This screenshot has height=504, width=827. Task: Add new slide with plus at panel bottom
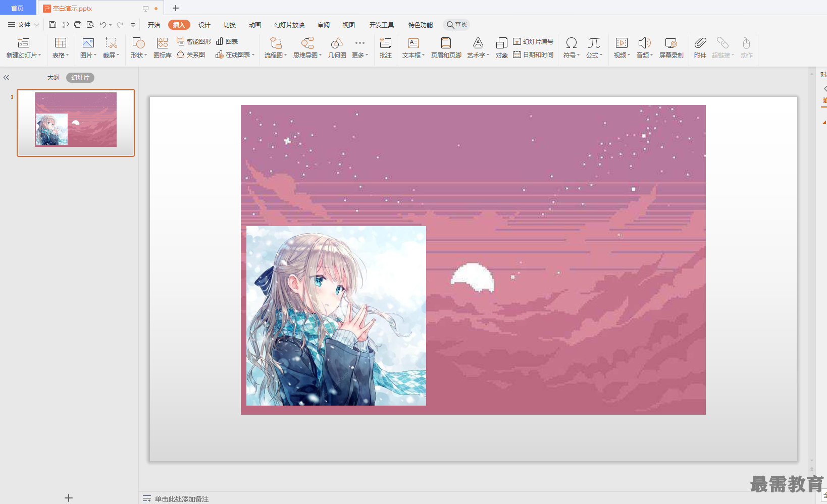69,498
